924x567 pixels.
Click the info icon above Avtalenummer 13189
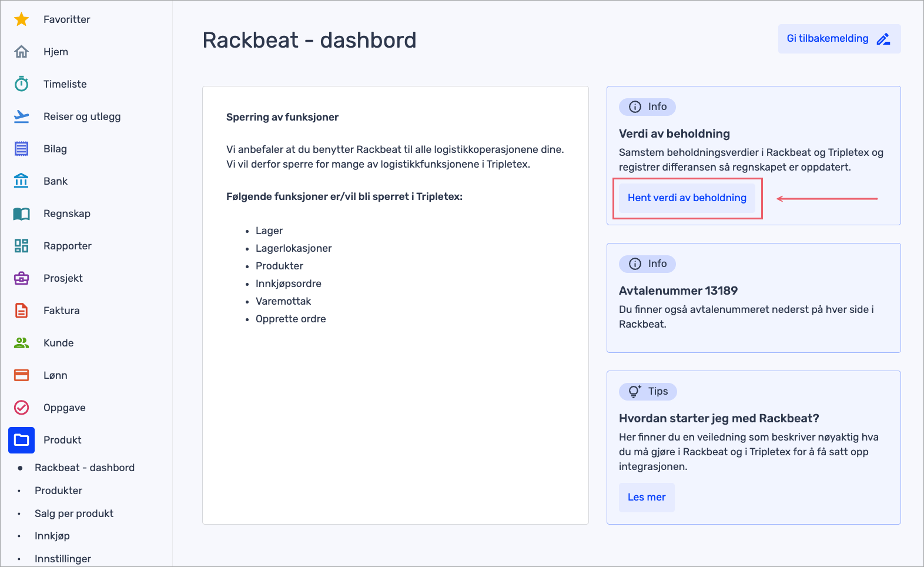[635, 264]
